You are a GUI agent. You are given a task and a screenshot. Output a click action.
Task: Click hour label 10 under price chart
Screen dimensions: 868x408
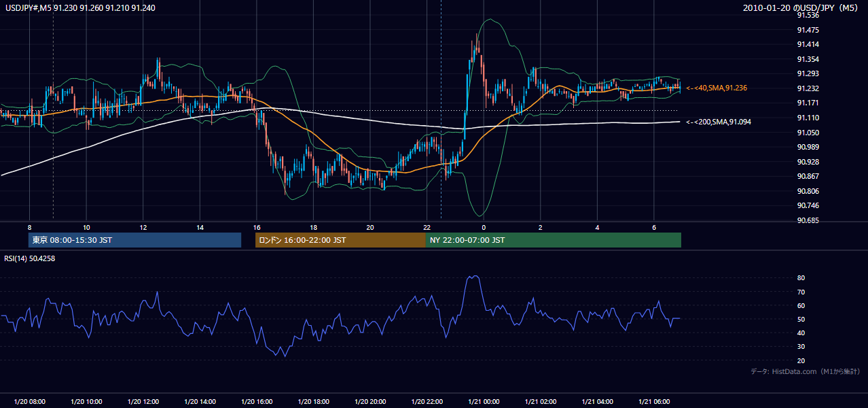pos(86,227)
